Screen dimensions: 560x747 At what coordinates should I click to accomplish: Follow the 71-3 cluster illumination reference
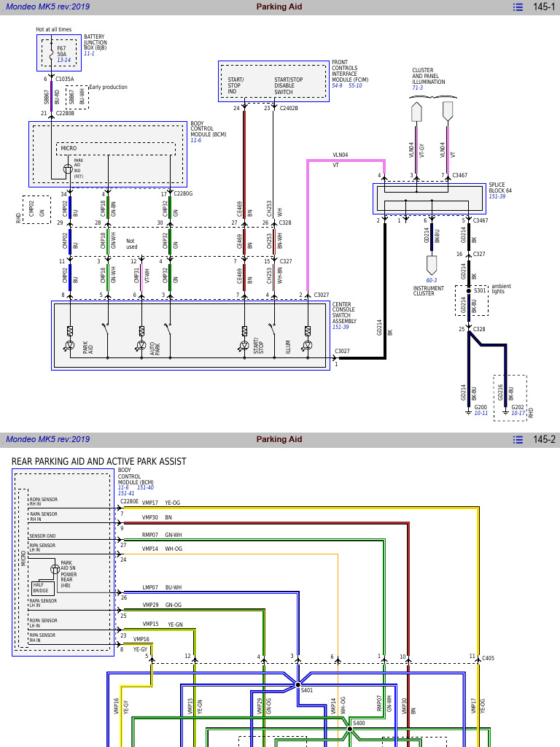click(x=417, y=88)
